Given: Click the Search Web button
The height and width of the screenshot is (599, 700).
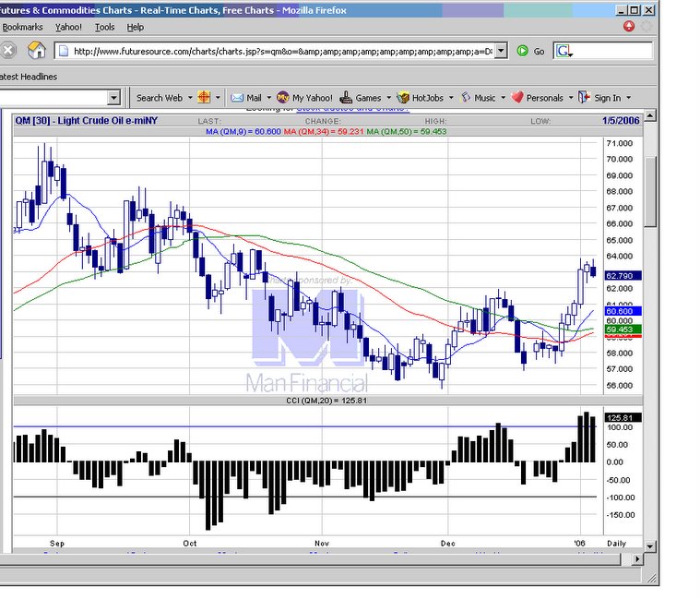Looking at the screenshot, I should pyautogui.click(x=159, y=98).
